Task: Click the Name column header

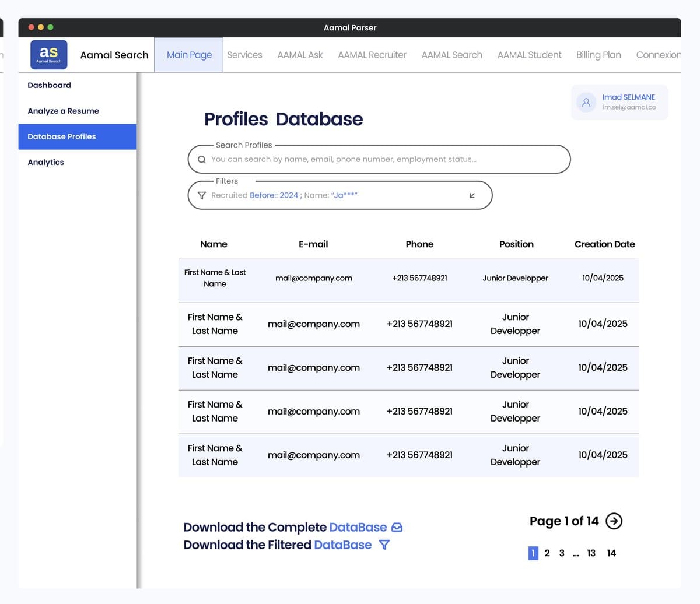Action: tap(213, 244)
